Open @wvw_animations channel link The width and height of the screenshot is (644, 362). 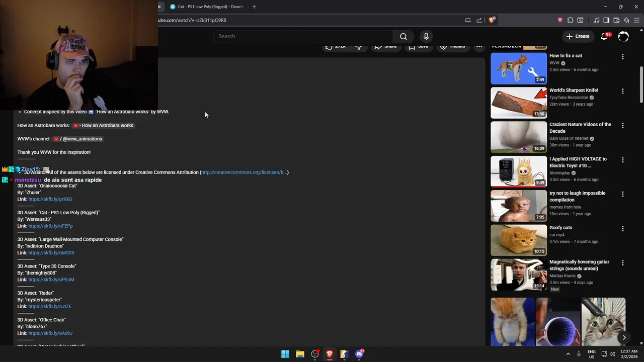pos(77,139)
